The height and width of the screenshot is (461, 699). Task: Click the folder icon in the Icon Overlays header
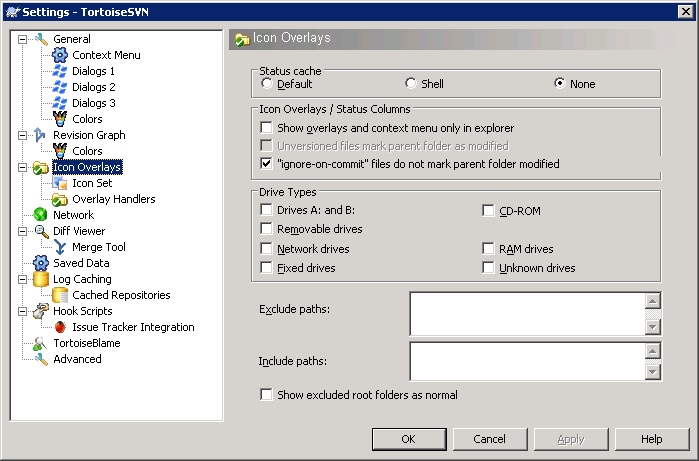coord(242,40)
